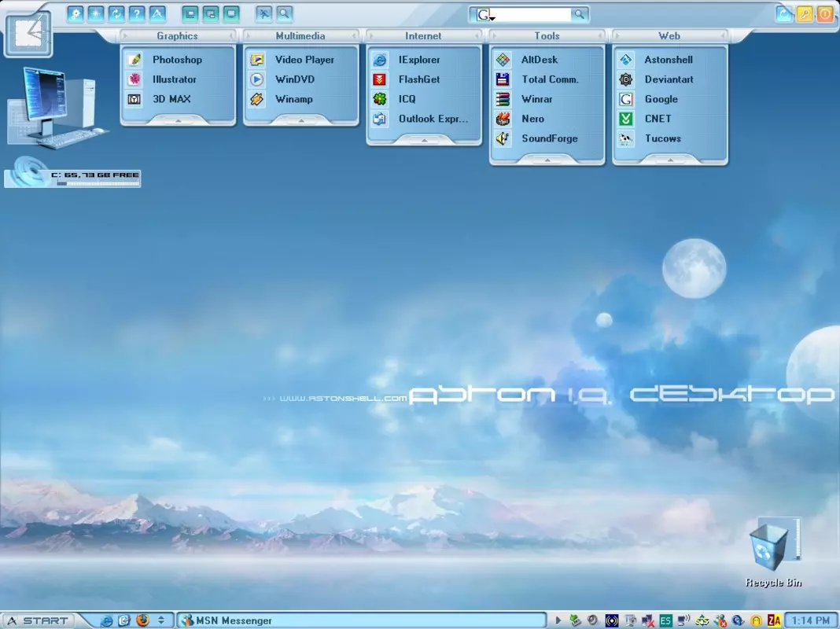
Task: Open the search engine dropdown arrow
Action: [492, 18]
